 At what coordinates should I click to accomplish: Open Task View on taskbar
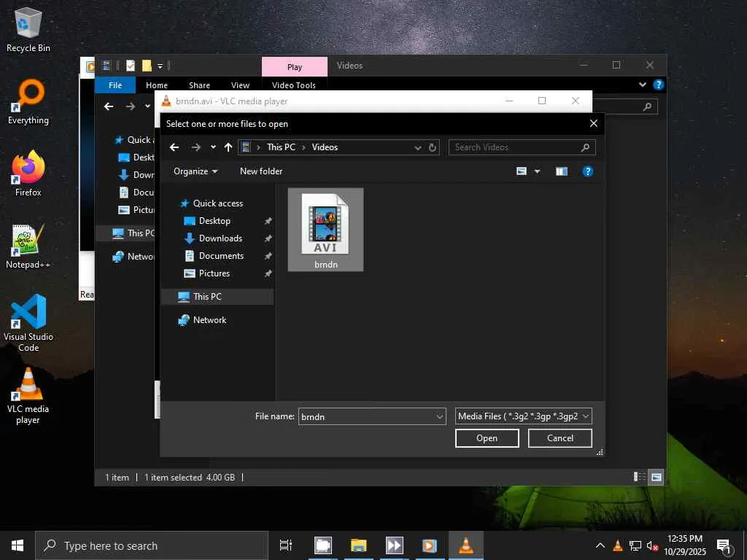286,545
